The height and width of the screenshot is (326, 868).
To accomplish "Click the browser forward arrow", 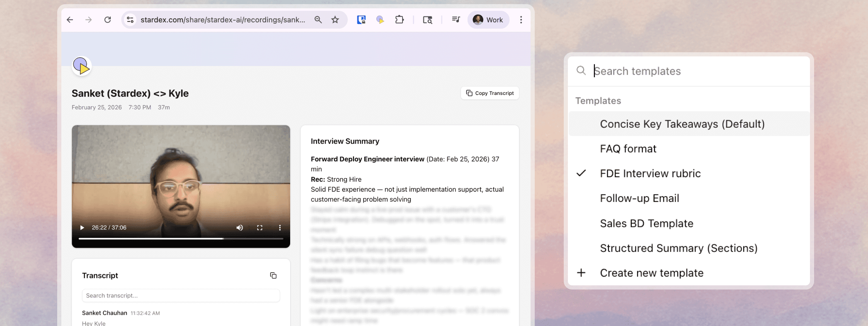I will click(x=88, y=20).
